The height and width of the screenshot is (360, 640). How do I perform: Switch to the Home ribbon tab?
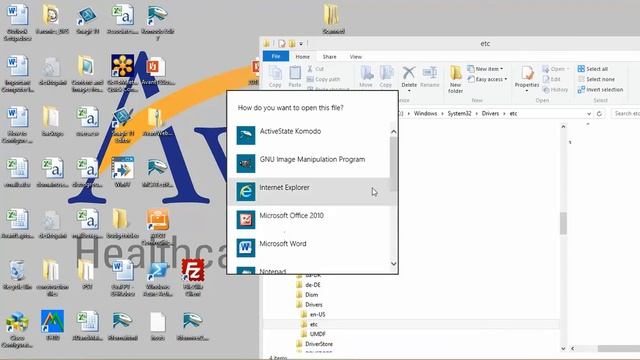(302, 57)
